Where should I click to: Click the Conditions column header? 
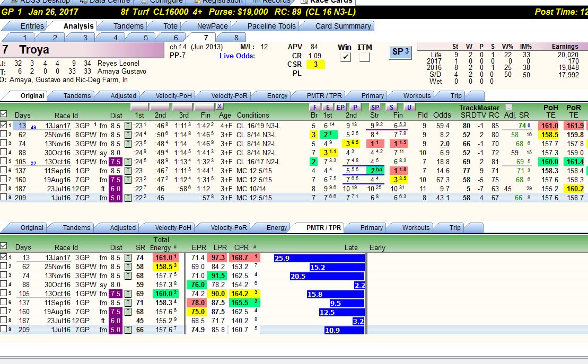click(x=253, y=115)
